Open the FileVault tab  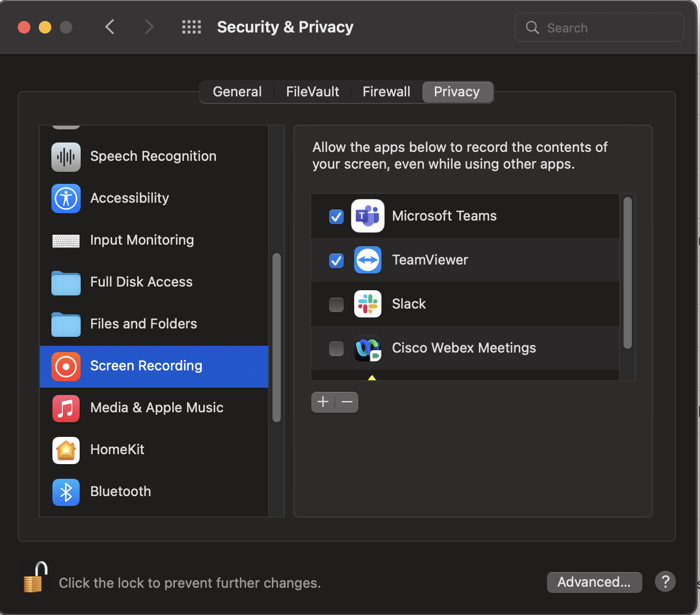pyautogui.click(x=312, y=92)
